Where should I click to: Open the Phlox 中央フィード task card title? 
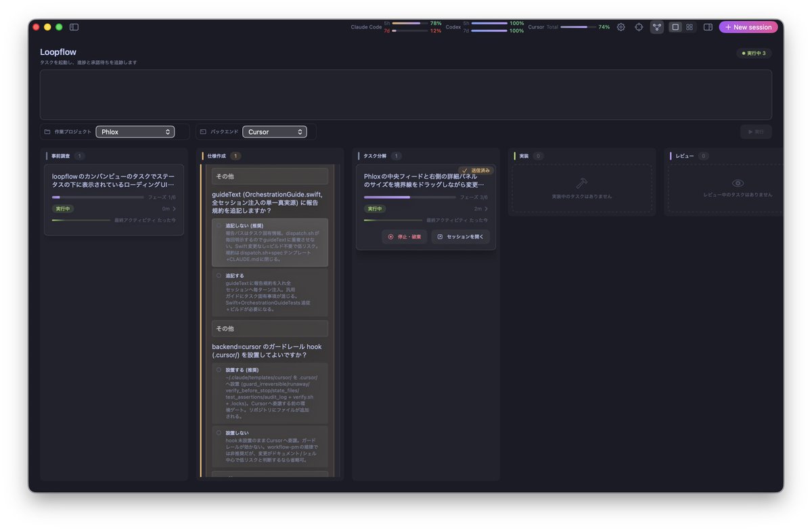coord(424,180)
